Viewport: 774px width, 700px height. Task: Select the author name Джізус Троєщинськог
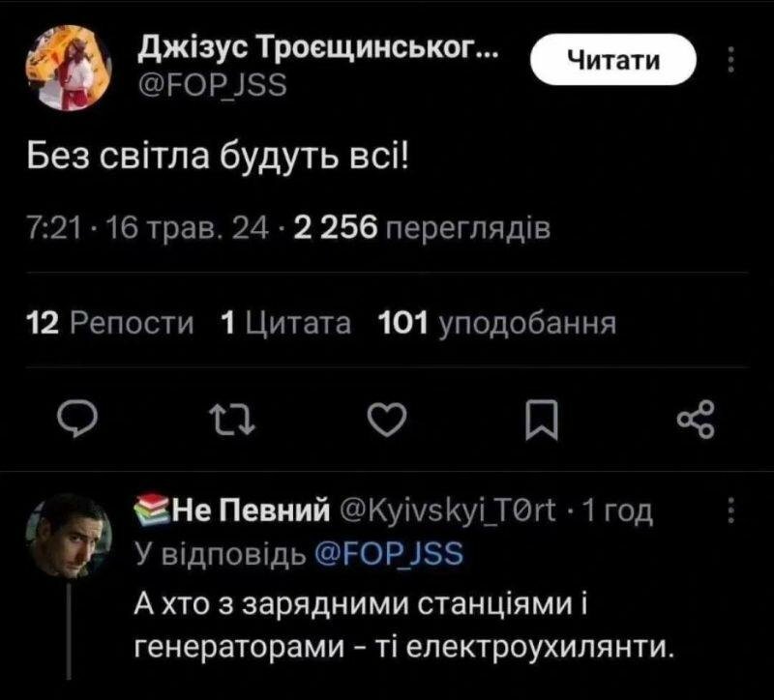click(318, 49)
